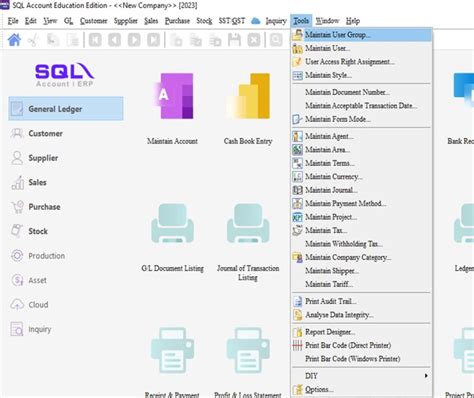Open the View menu
Viewport: 474px width, 398px height.
[x=50, y=21]
